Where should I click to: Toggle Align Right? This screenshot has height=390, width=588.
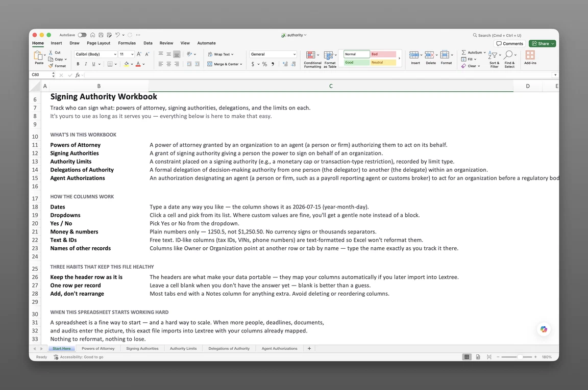(x=177, y=64)
